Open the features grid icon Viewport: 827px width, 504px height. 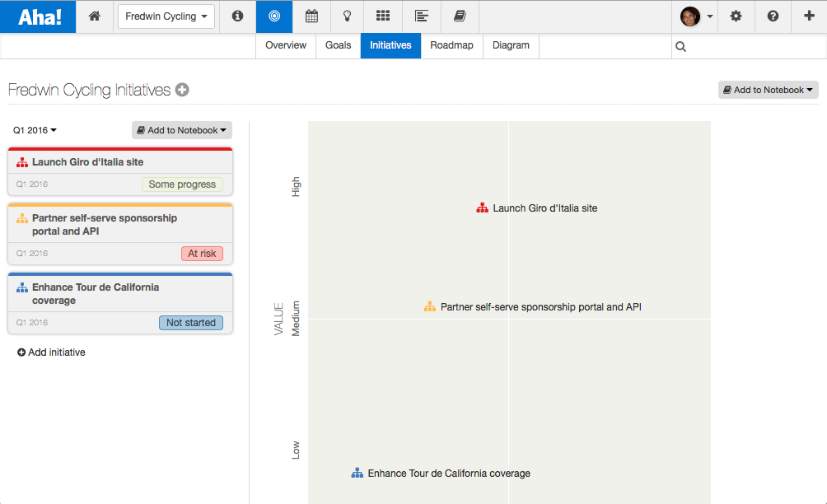click(383, 16)
